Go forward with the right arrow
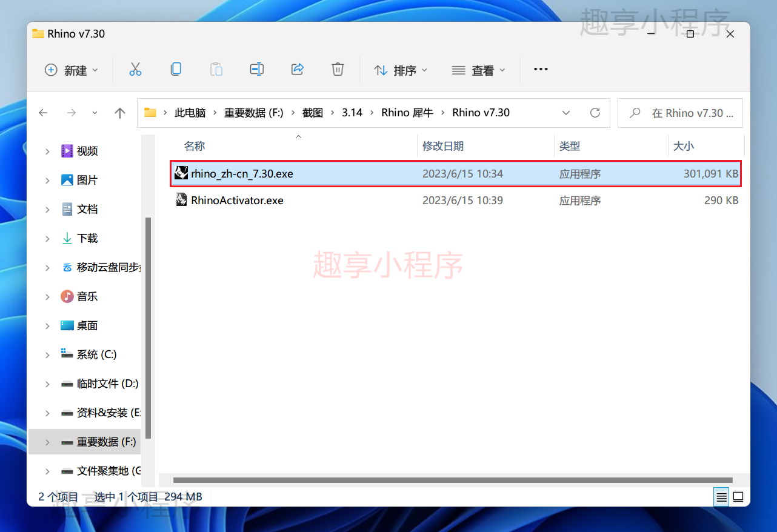Image resolution: width=777 pixels, height=532 pixels. (72, 113)
